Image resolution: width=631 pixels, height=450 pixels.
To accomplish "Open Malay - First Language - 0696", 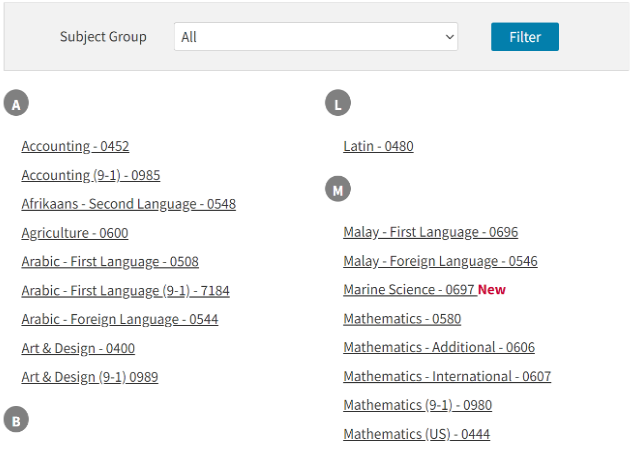I will (431, 232).
